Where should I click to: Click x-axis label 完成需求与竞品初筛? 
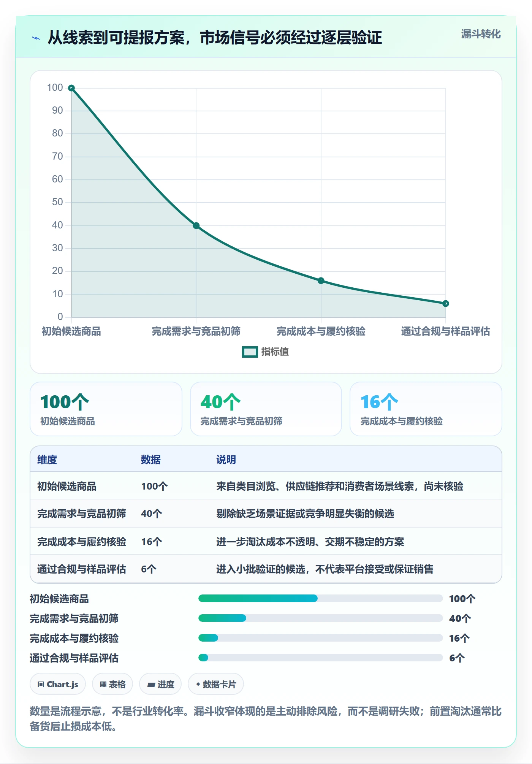[196, 331]
